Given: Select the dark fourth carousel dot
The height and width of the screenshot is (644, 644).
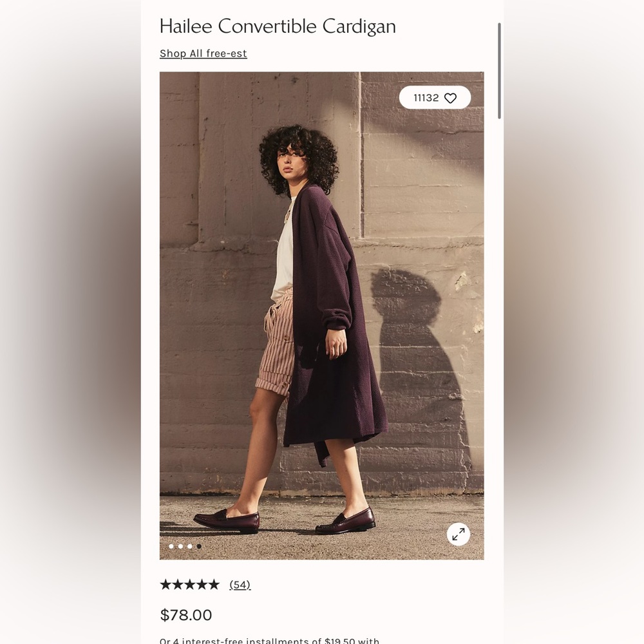Looking at the screenshot, I should tap(199, 546).
